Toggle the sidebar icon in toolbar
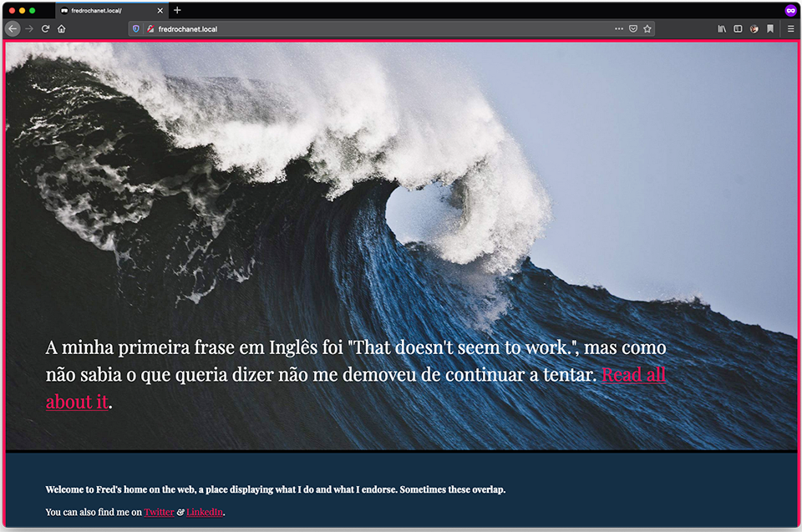Image resolution: width=802 pixels, height=532 pixels. point(738,29)
